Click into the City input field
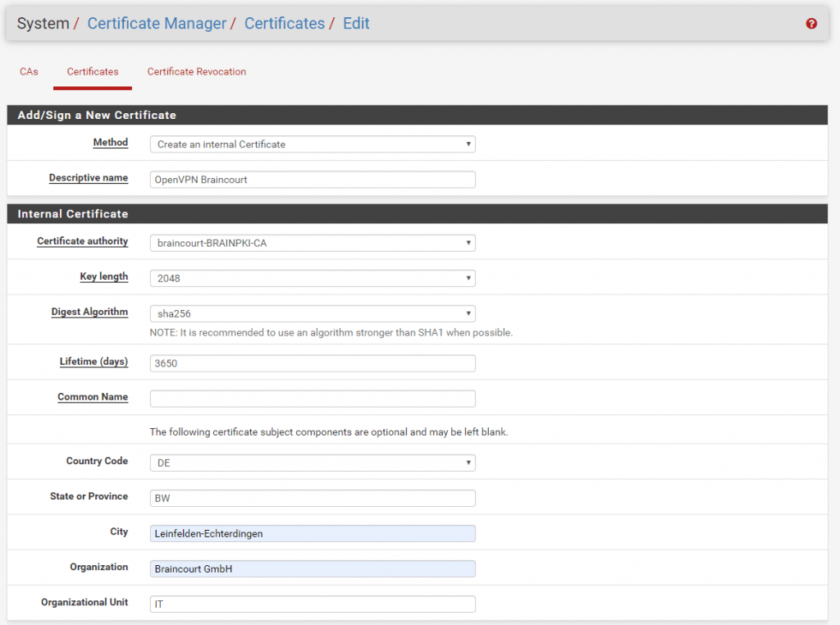Viewport: 840px width, 625px height. coord(313,533)
